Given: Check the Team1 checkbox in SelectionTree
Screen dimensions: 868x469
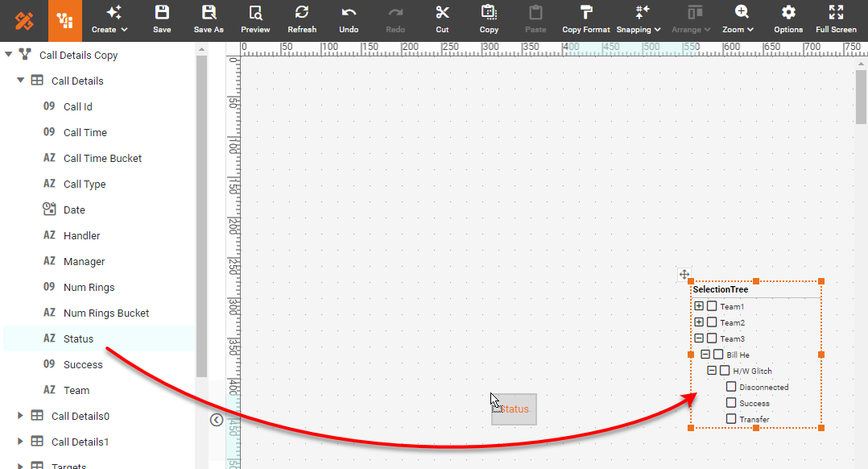Looking at the screenshot, I should tap(712, 306).
